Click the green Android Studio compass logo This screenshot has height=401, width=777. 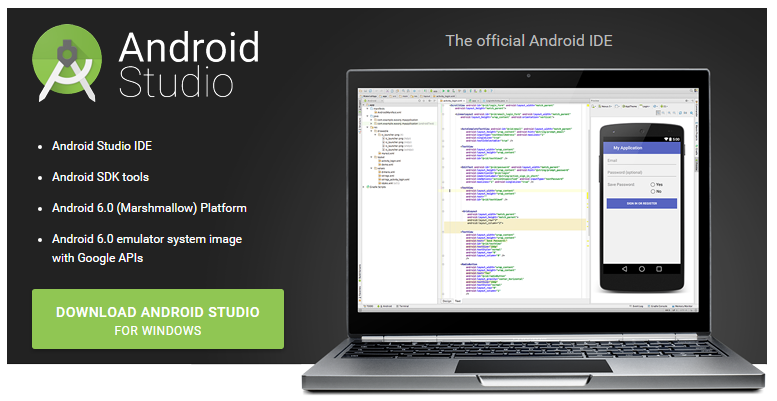click(x=67, y=63)
